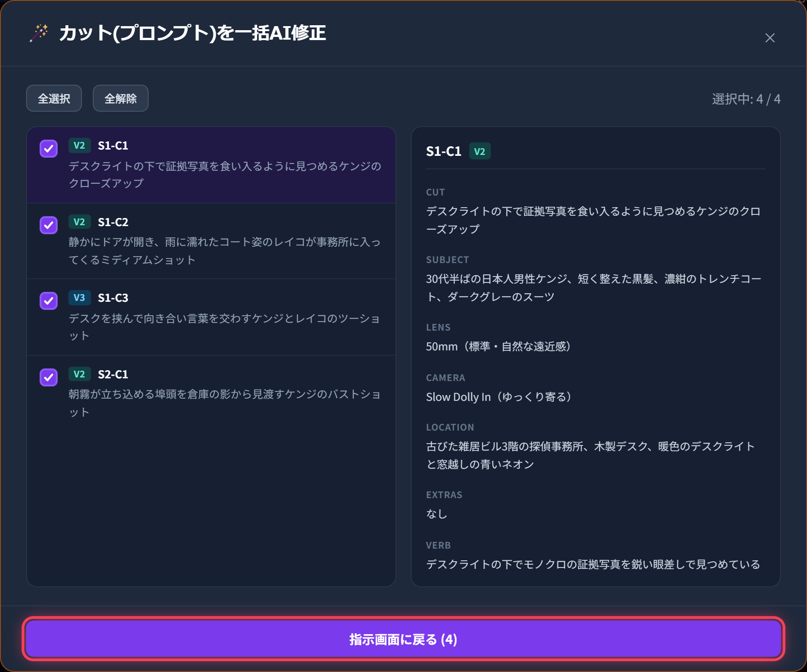Click the 全選択 select-all button

(54, 98)
